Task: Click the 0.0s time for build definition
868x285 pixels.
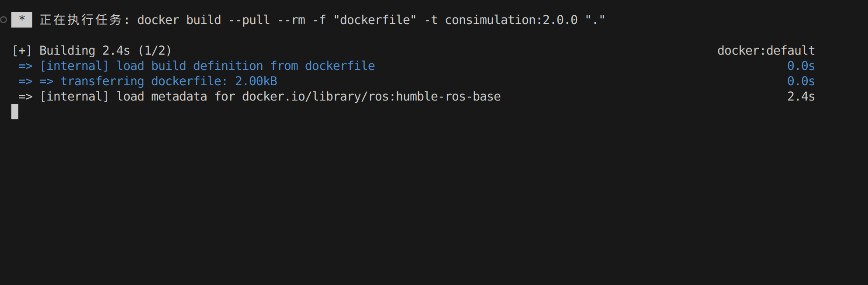Action: 801,66
